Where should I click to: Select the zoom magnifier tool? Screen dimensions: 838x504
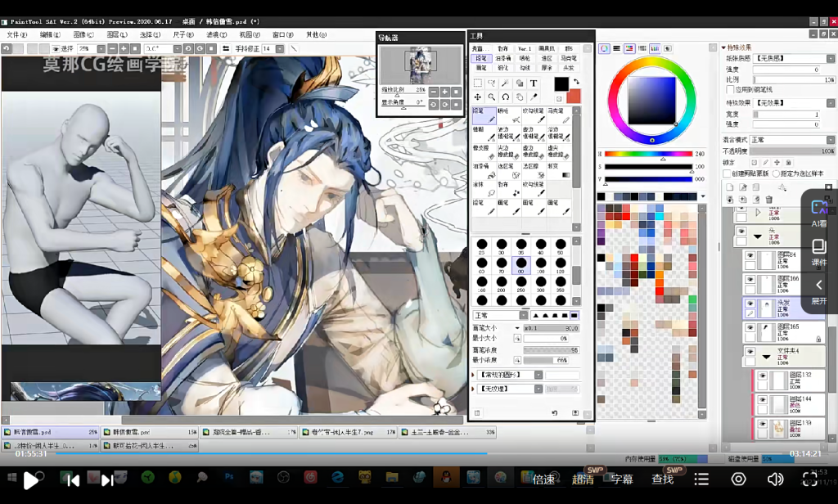(x=492, y=97)
